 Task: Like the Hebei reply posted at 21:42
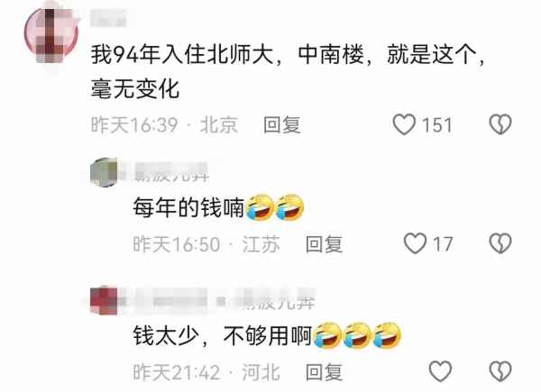tap(440, 371)
